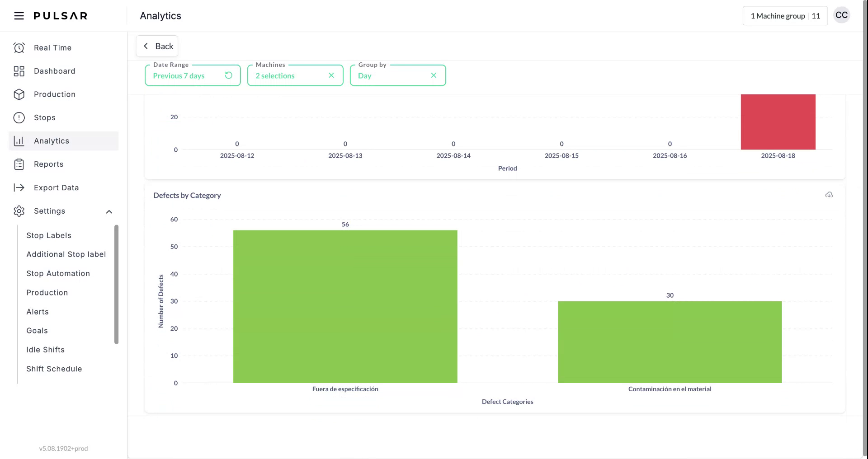
Task: Reset the Date Range filter
Action: [x=229, y=75]
